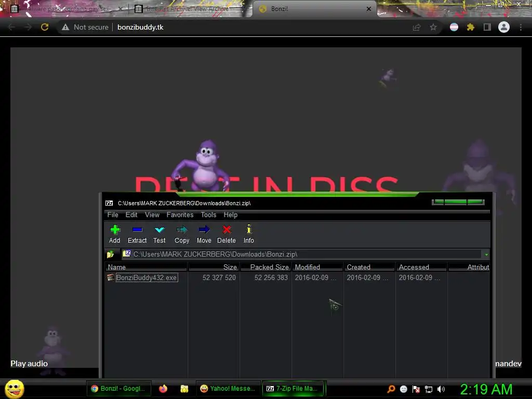The height and width of the screenshot is (399, 532).
Task: Open the smiley Start button
Action: pyautogui.click(x=14, y=389)
